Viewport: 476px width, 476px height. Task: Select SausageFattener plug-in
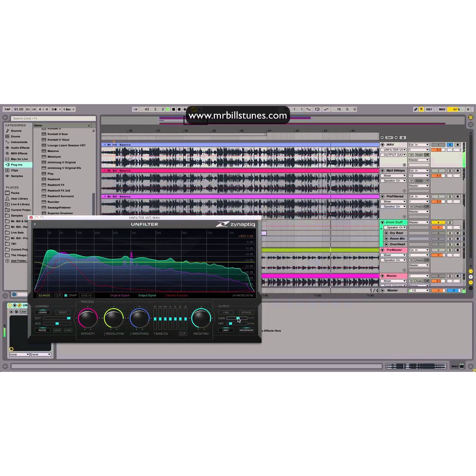pos(59,208)
